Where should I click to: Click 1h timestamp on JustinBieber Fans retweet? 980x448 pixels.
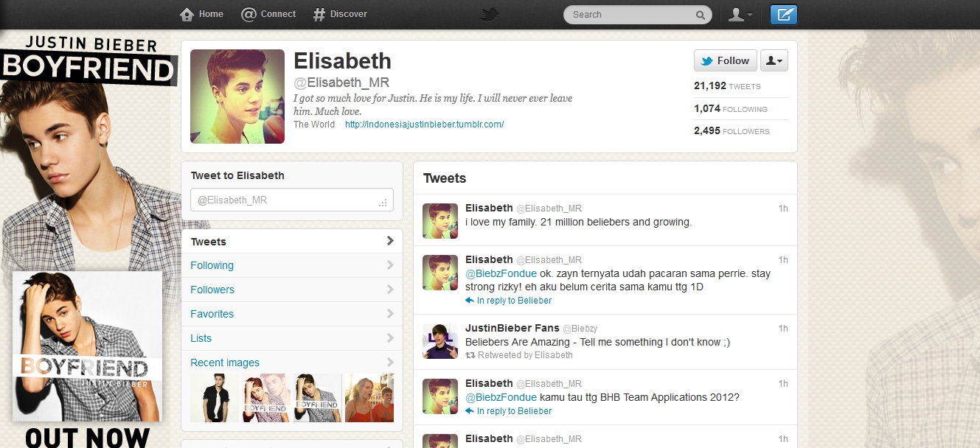pyautogui.click(x=783, y=329)
